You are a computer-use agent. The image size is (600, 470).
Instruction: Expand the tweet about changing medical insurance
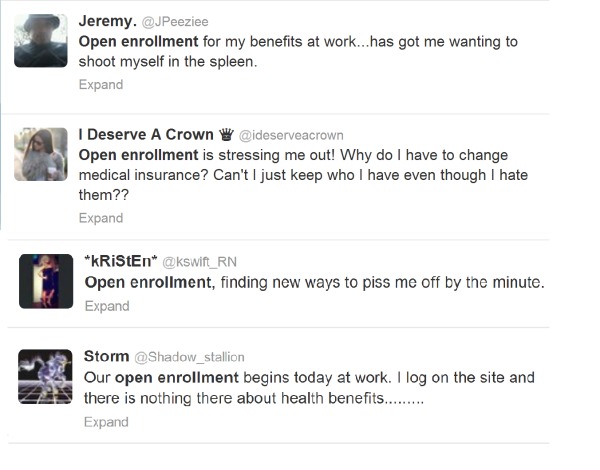coord(101,218)
